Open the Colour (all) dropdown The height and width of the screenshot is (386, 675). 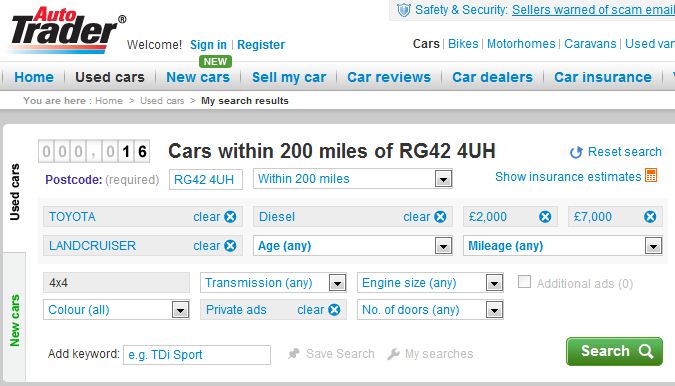pos(116,310)
